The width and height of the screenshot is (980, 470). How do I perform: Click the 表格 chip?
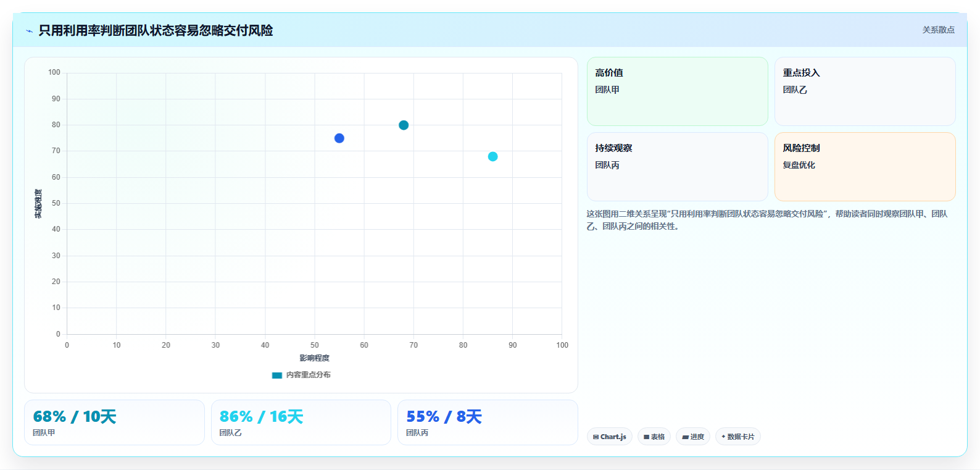654,437
